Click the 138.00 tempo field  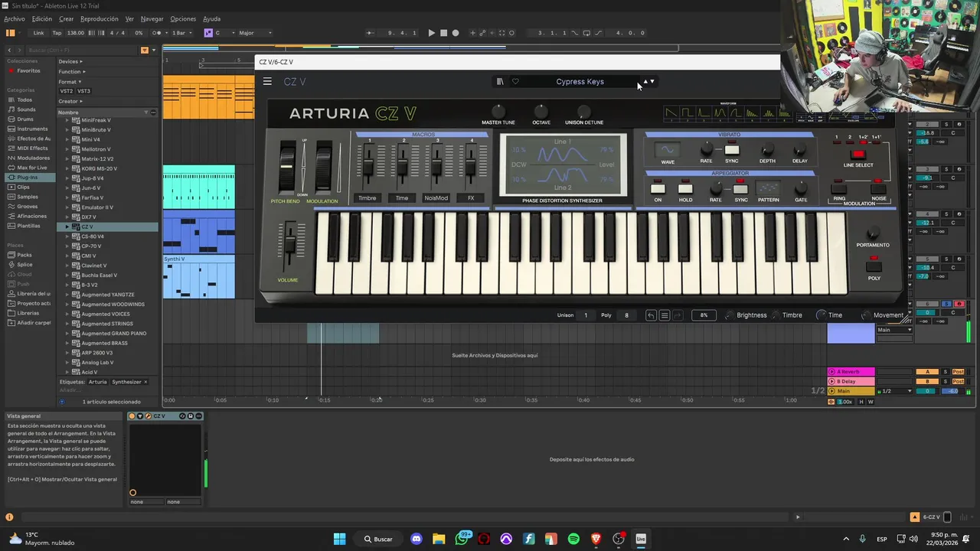tap(76, 33)
